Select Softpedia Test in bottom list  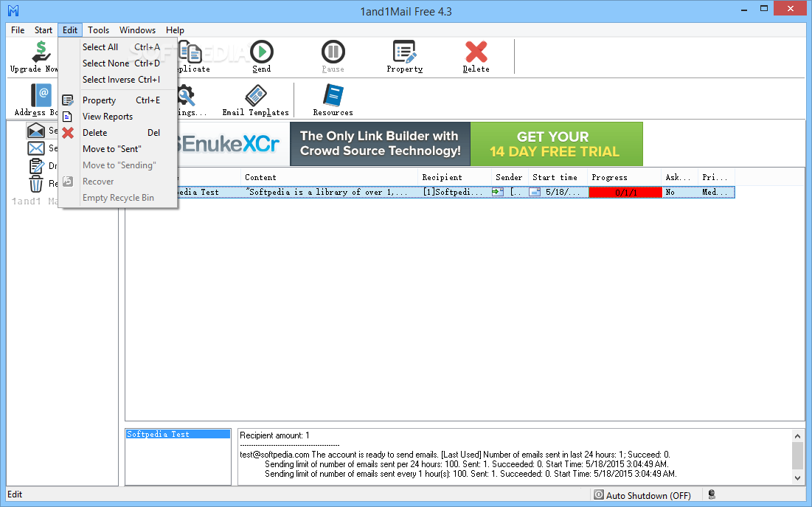(x=178, y=434)
